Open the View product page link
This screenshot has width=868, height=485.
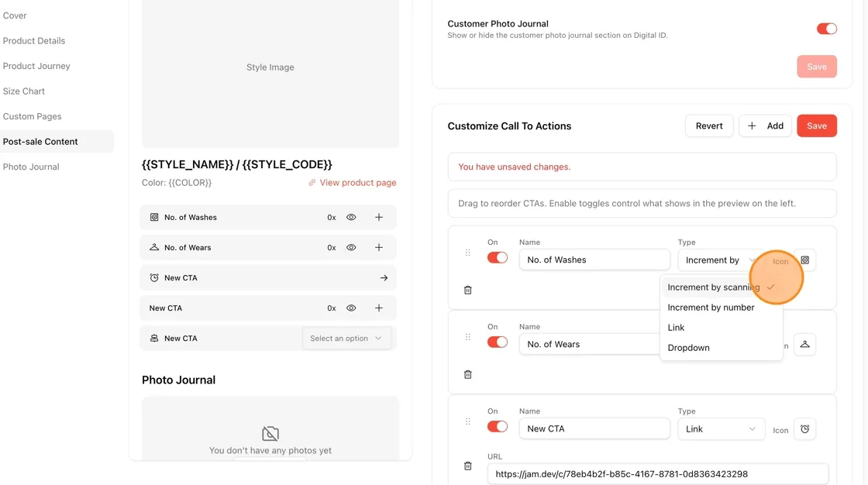tap(352, 182)
